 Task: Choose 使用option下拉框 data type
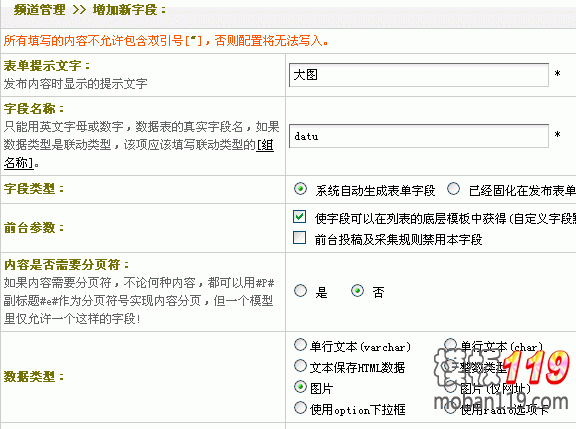click(300, 407)
